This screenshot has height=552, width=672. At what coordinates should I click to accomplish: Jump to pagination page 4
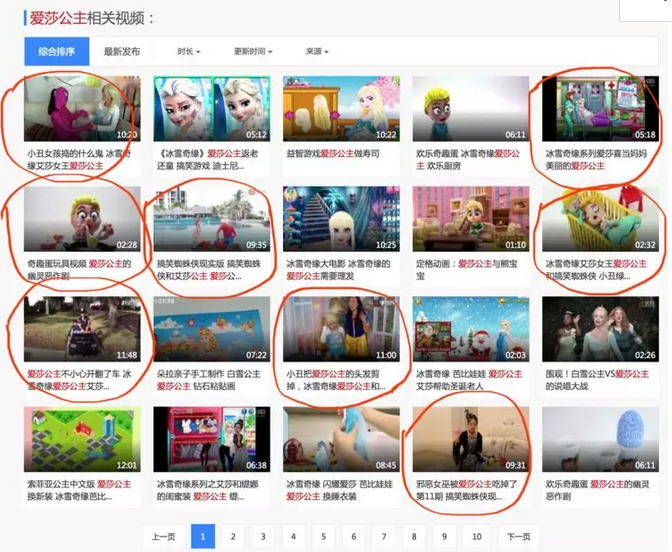(294, 537)
